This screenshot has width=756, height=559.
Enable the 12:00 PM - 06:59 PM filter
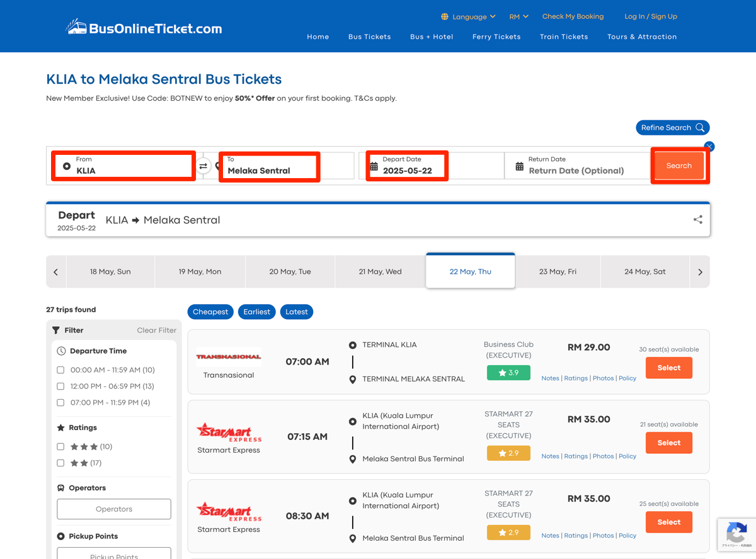pyautogui.click(x=61, y=387)
